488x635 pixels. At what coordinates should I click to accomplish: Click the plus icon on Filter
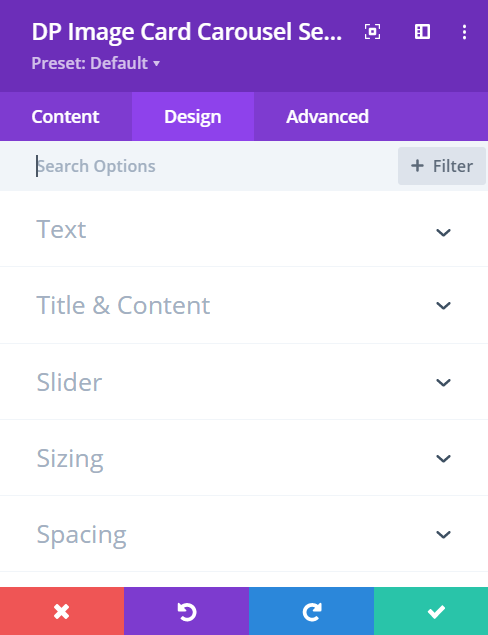(417, 166)
